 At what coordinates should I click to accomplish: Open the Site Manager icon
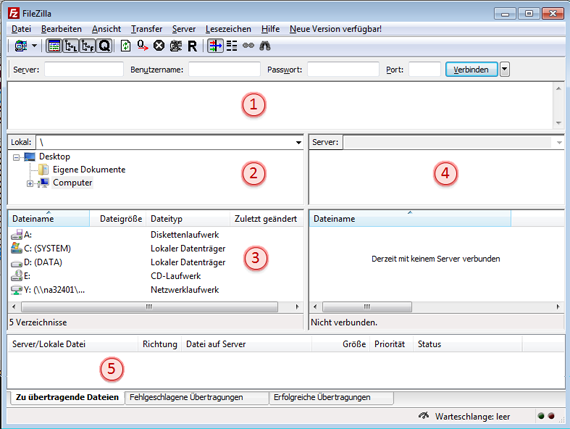[21, 46]
